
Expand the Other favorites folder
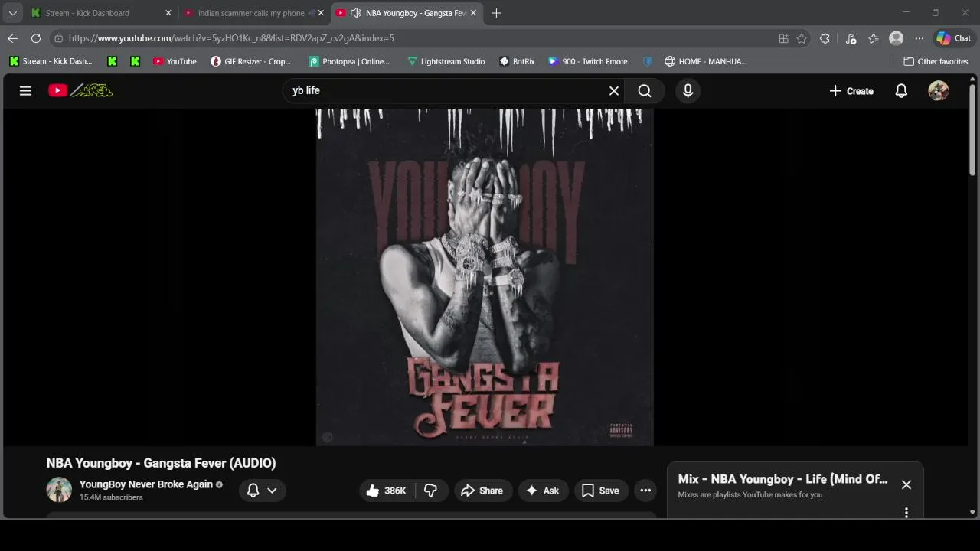point(936,61)
